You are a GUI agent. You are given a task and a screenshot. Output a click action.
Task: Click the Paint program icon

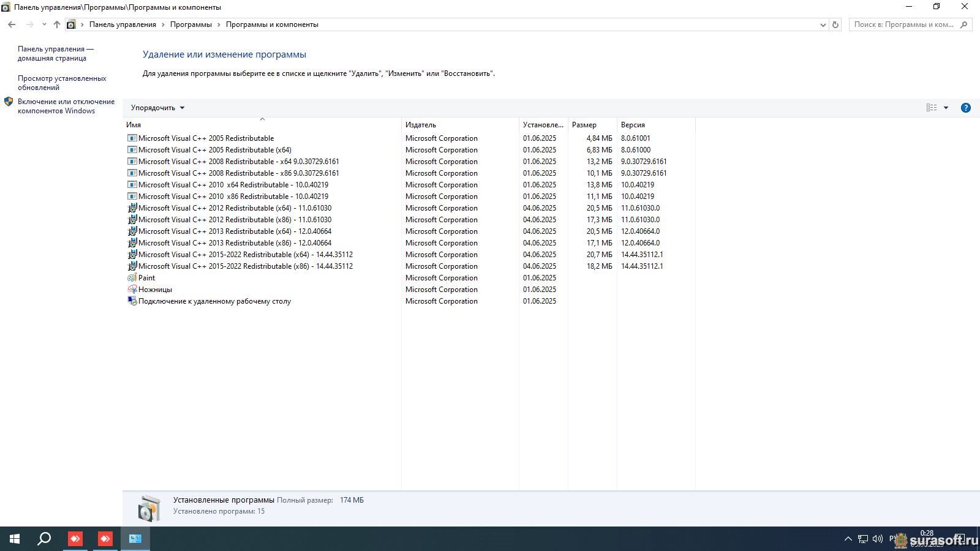[x=132, y=278]
